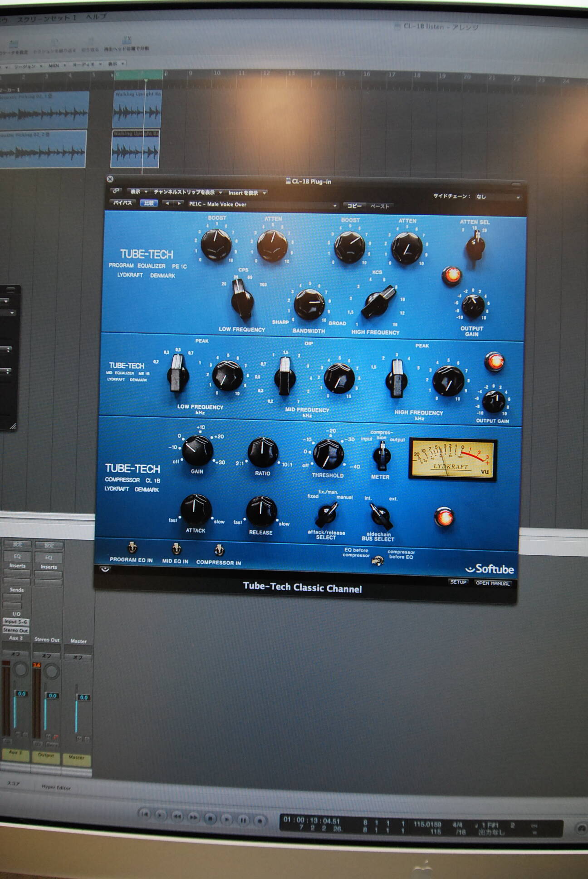Select previous preset with left arrow

click(167, 203)
